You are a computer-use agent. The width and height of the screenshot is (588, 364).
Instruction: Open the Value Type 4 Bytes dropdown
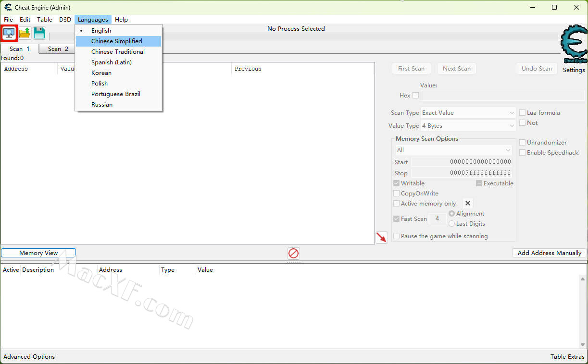pyautogui.click(x=468, y=126)
